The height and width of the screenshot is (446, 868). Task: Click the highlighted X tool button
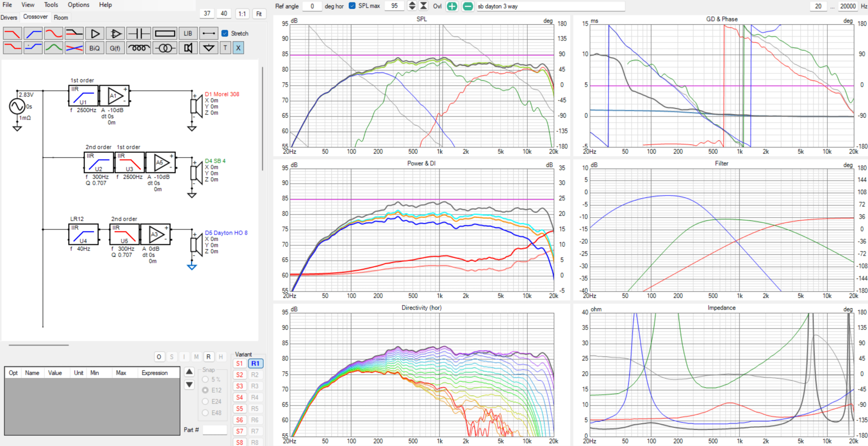point(238,48)
